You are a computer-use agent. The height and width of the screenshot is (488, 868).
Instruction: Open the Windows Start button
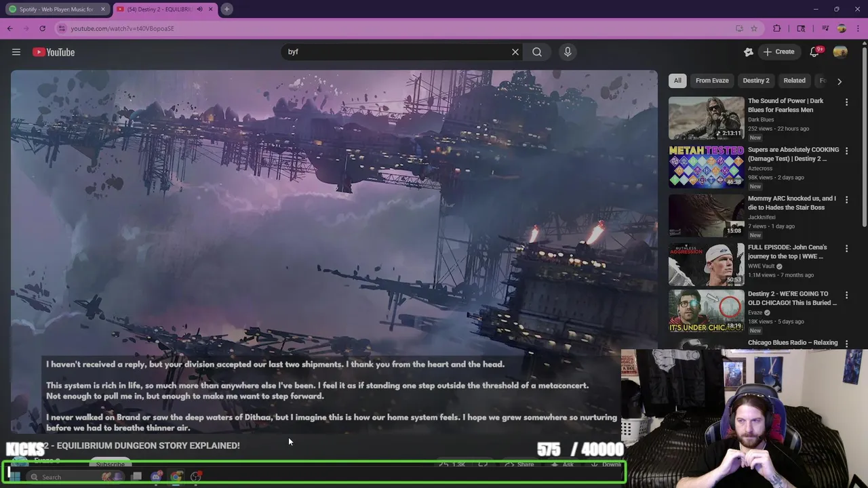pyautogui.click(x=14, y=477)
